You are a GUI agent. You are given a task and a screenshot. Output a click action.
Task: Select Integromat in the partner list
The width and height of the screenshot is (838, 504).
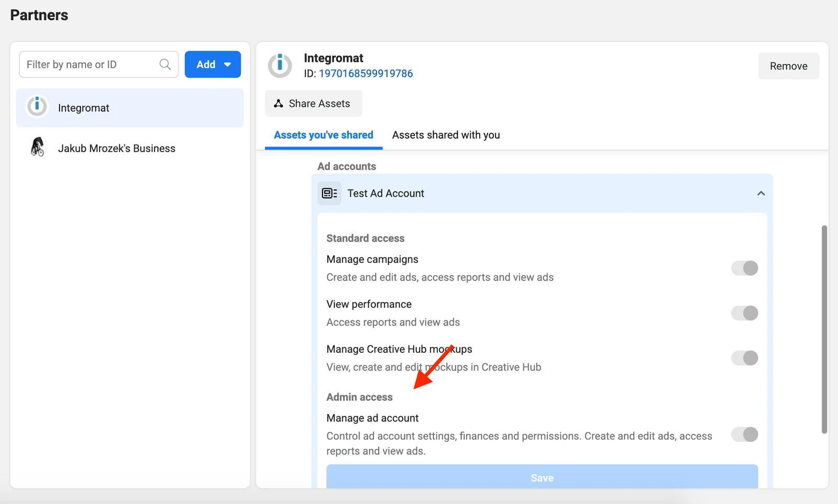[x=130, y=108]
